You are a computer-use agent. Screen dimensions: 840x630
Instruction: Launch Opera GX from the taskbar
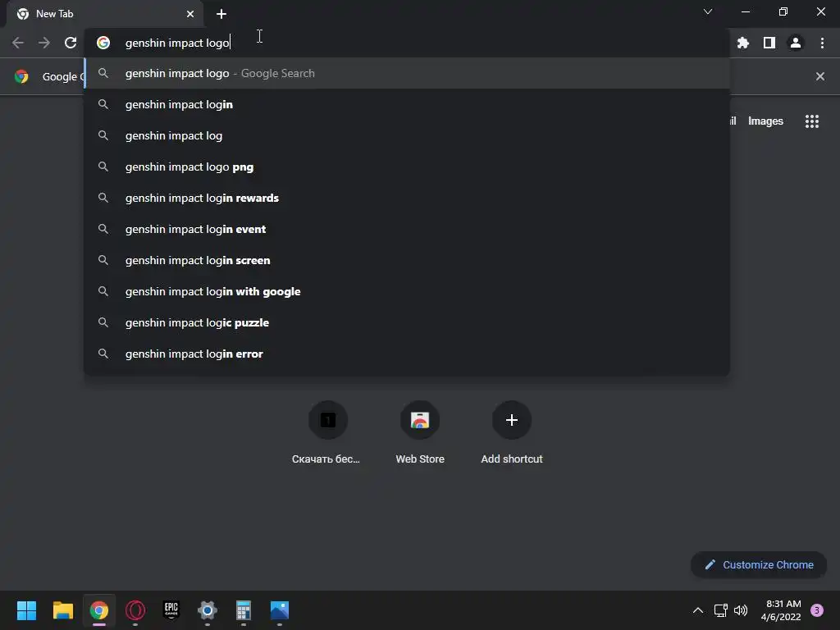point(135,610)
